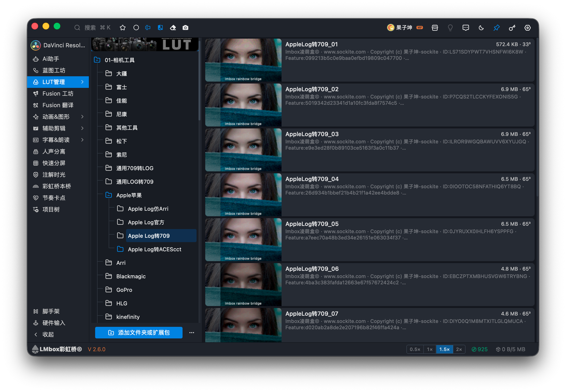Viewport: 566px width, 392px height.
Task: Collapse the 01-相机工具 root folder
Action: point(97,60)
